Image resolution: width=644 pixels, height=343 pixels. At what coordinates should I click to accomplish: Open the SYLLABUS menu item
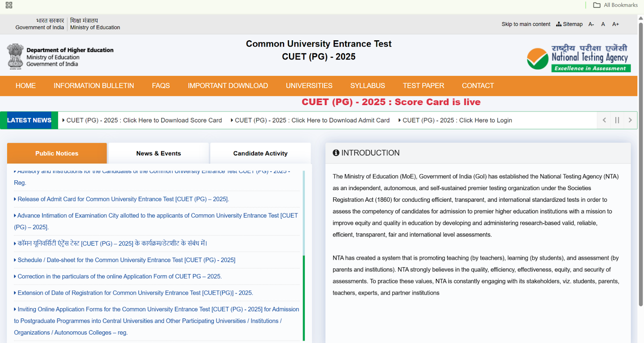(x=367, y=86)
